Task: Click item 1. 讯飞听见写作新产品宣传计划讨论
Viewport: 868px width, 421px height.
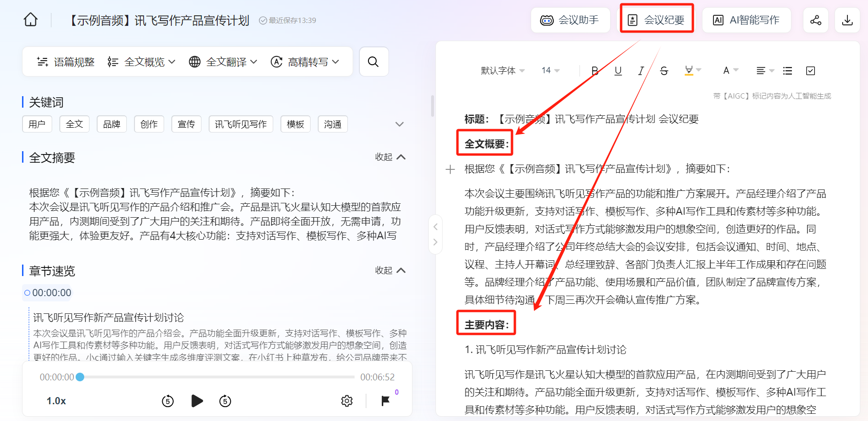Action: [545, 350]
